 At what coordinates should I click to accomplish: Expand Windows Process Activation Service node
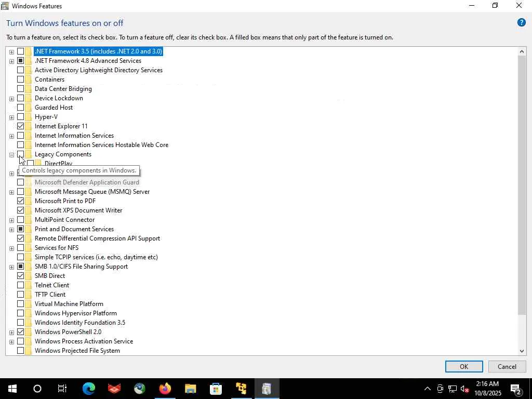pos(11,342)
